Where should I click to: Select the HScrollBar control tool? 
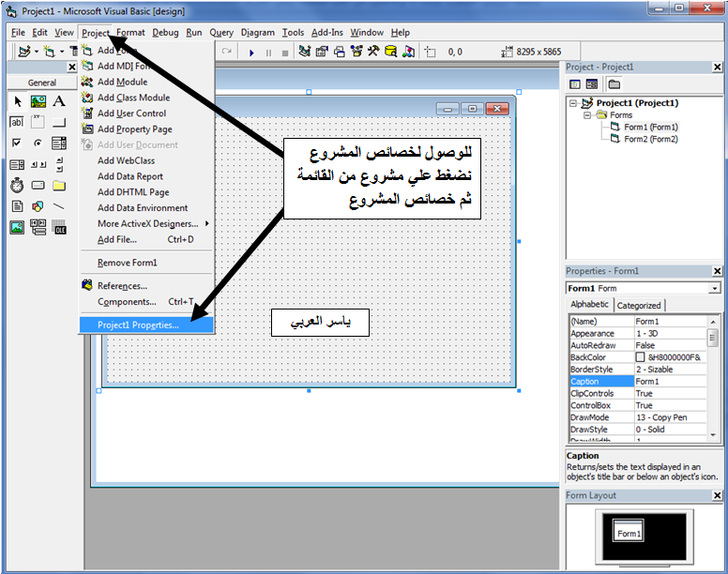tap(38, 164)
